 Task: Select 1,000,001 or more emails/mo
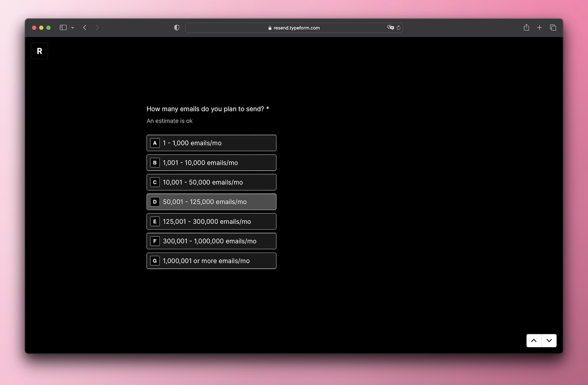pos(211,261)
